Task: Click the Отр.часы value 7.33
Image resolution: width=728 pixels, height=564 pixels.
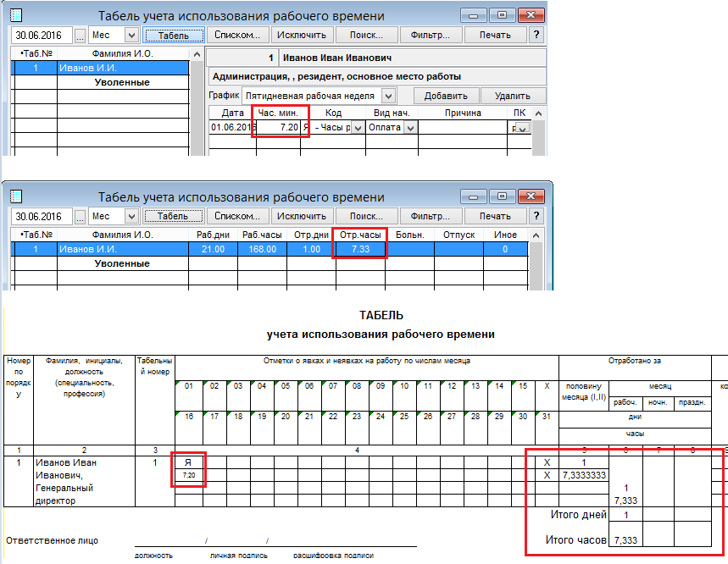Action: point(360,250)
